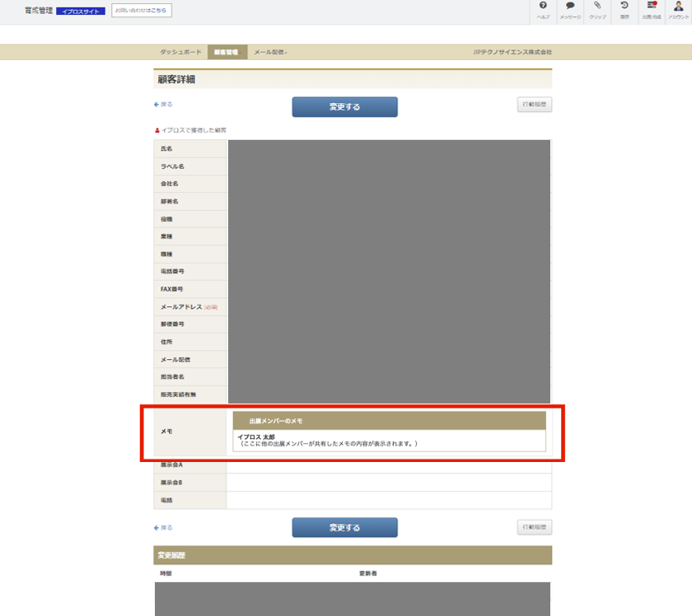Select the 出展メンバーのメモ header bar
Screen dimensions: 692x616
pyautogui.click(x=389, y=421)
